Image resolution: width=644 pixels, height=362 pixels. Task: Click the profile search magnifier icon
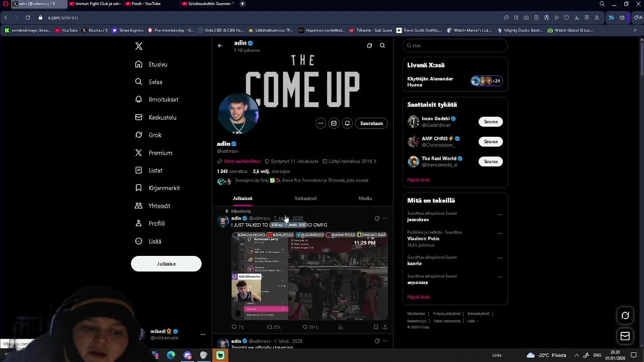(382, 46)
